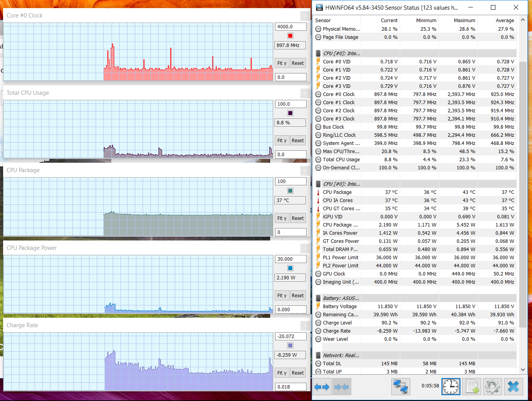The image size is (532, 401).
Task: Select the PL2 Power Limit row
Action: 415,265
